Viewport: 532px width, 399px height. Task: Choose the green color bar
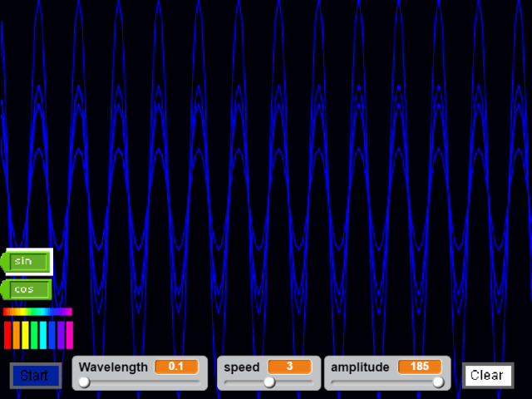pos(34,335)
